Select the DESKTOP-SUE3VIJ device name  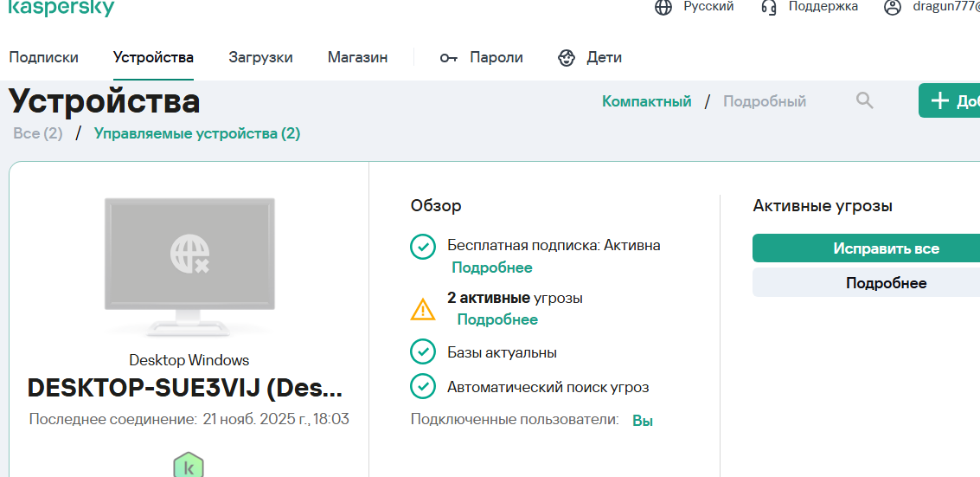[185, 388]
